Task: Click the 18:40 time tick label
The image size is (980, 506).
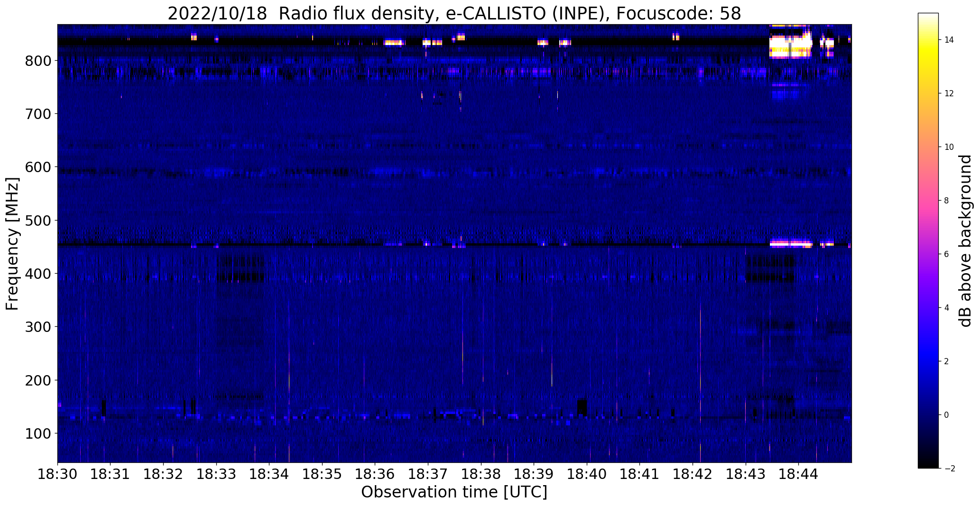Action: (587, 474)
